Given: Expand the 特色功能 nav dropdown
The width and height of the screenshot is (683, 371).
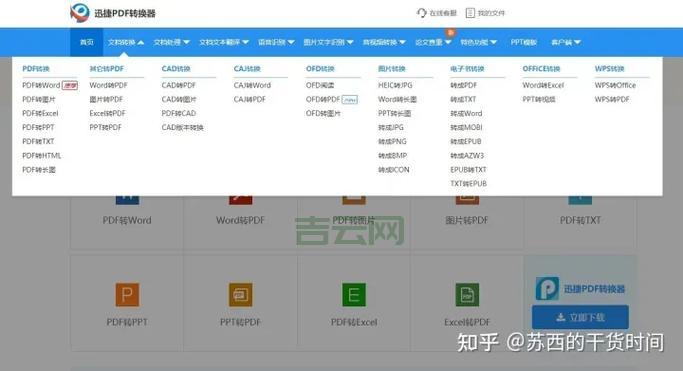Looking at the screenshot, I should 478,42.
